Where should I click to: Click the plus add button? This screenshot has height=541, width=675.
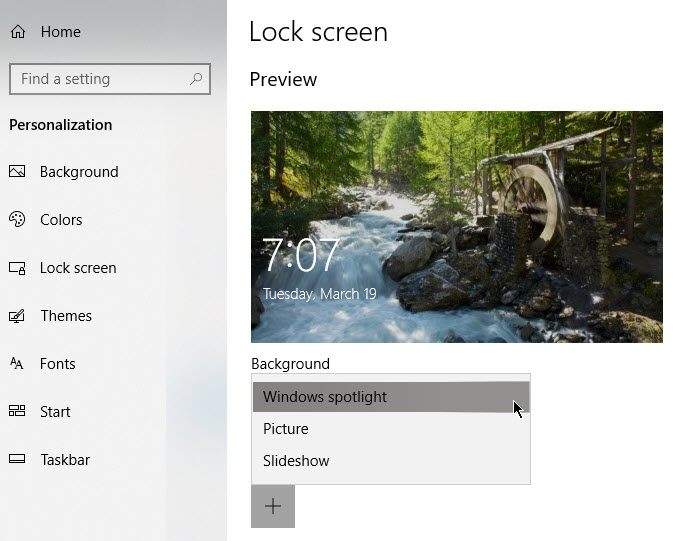coord(273,506)
